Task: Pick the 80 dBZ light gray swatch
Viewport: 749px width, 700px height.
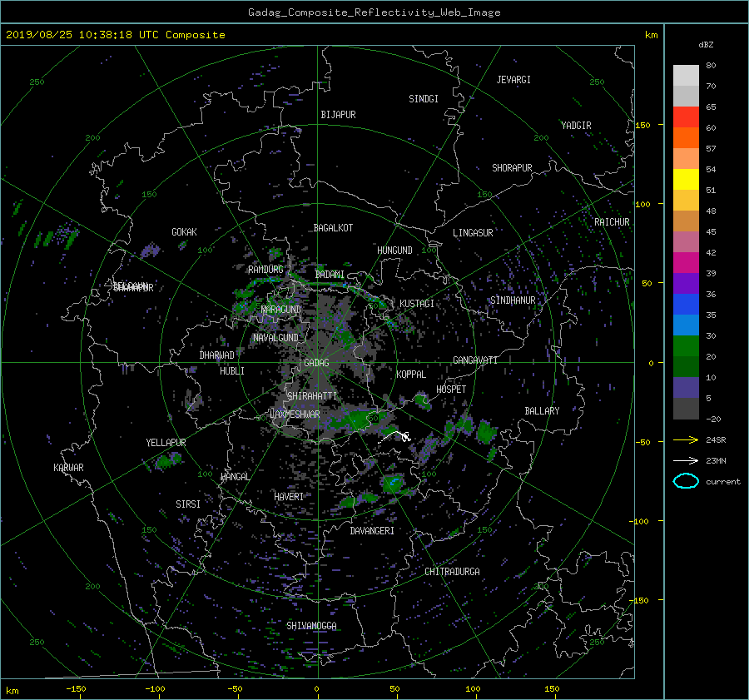Action: 686,75
